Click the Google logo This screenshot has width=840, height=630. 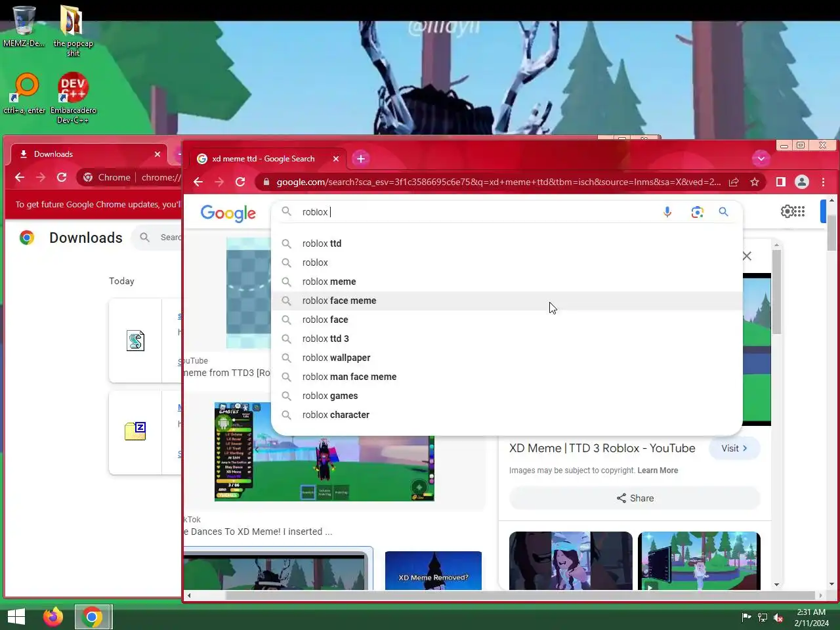228,213
